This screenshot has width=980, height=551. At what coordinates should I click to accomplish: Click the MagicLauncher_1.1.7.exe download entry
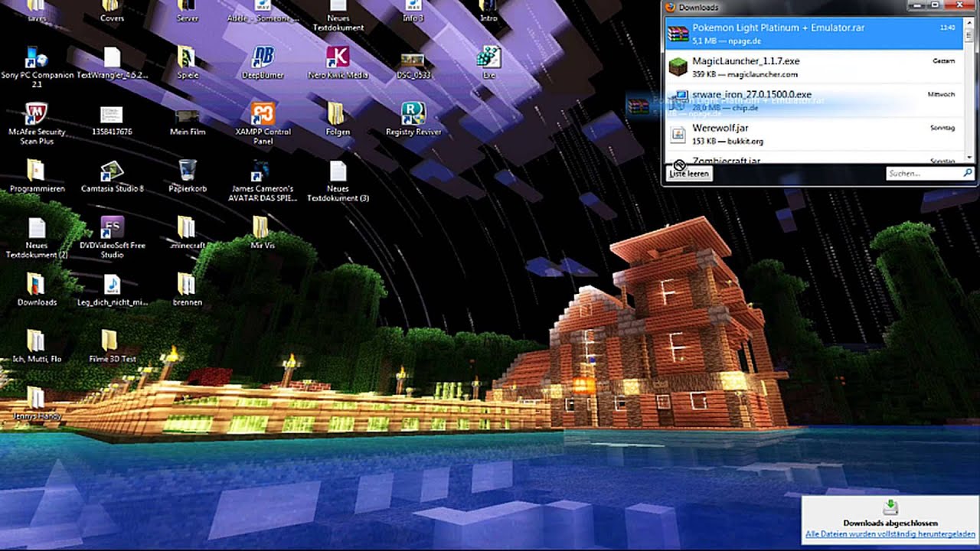point(813,67)
